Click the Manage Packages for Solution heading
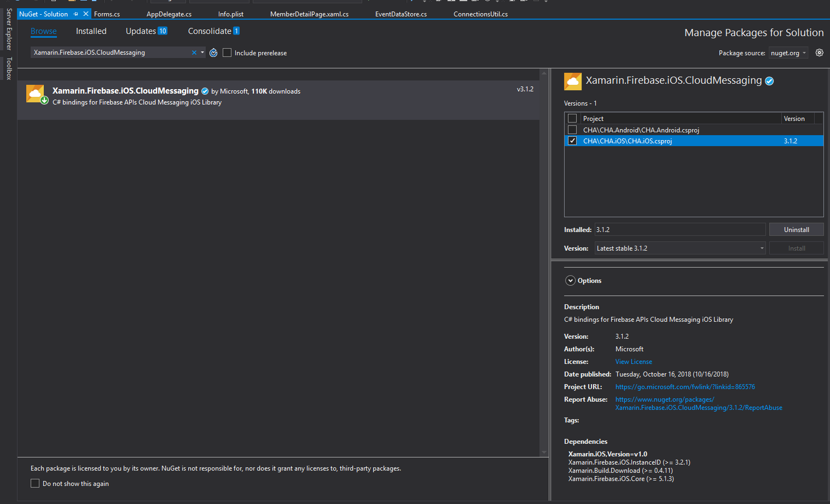The width and height of the screenshot is (830, 504). (754, 33)
